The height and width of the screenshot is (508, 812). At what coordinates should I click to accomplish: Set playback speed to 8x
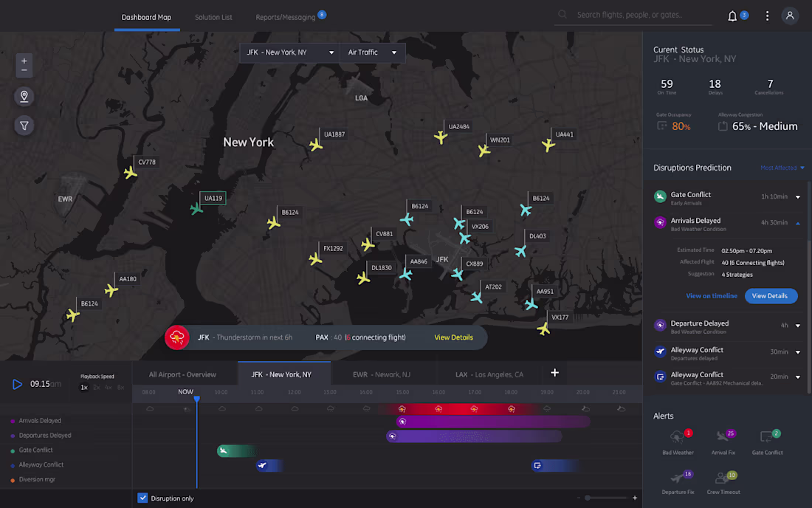tap(120, 388)
